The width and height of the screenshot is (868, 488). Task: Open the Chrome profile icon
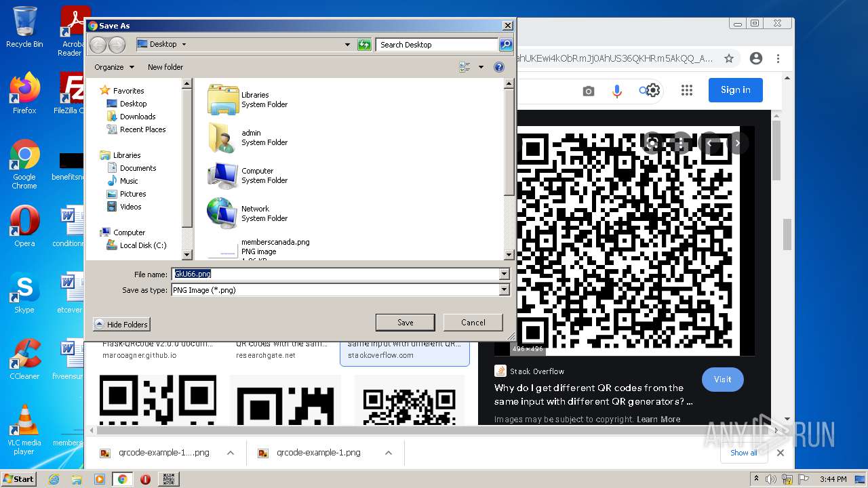(756, 58)
